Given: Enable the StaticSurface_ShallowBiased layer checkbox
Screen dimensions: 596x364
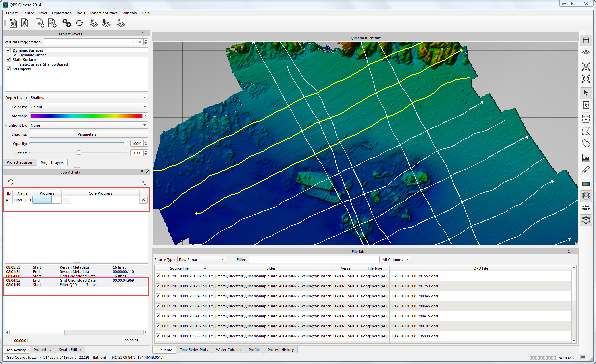Looking at the screenshot, I should point(15,64).
